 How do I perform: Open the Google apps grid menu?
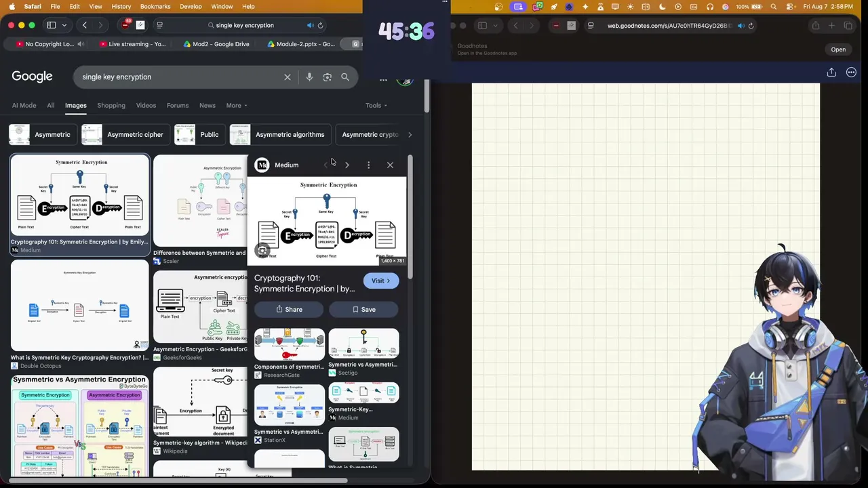[x=383, y=79]
